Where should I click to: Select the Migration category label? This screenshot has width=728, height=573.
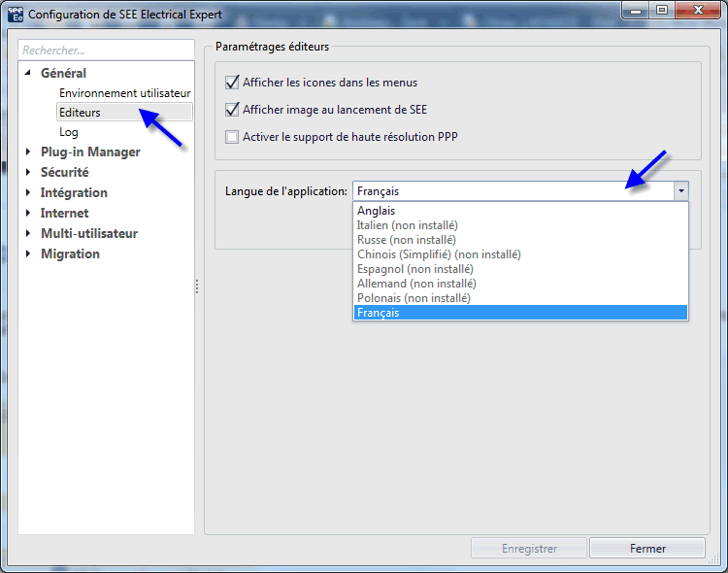point(70,254)
